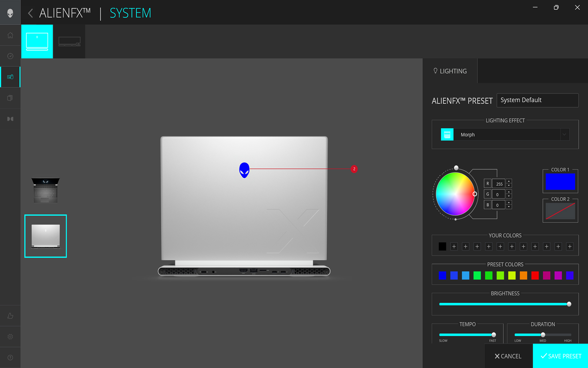Switch to the Lighting tab
This screenshot has height=368, width=588.
450,71
